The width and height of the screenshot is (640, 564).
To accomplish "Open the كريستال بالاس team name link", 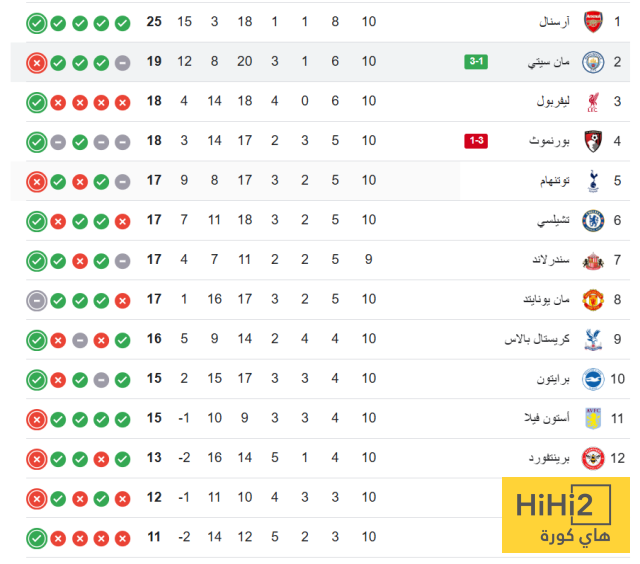I will [537, 339].
